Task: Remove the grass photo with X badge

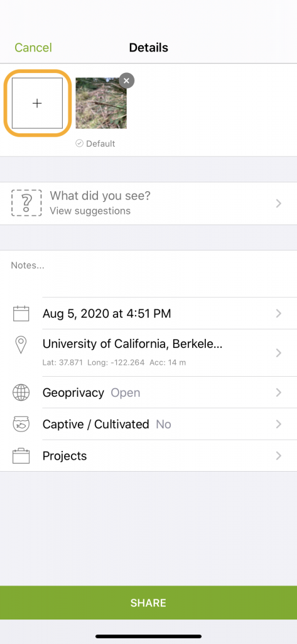Action: [x=127, y=81]
